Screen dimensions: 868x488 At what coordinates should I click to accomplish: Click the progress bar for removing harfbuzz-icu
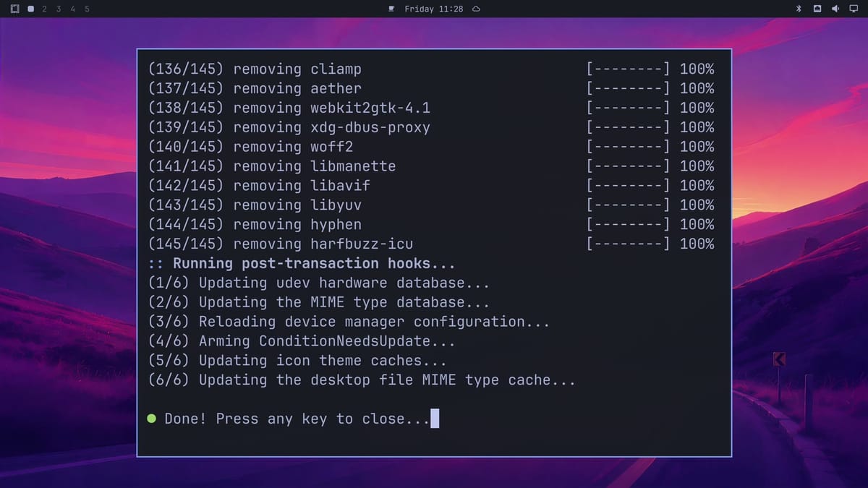(x=628, y=244)
